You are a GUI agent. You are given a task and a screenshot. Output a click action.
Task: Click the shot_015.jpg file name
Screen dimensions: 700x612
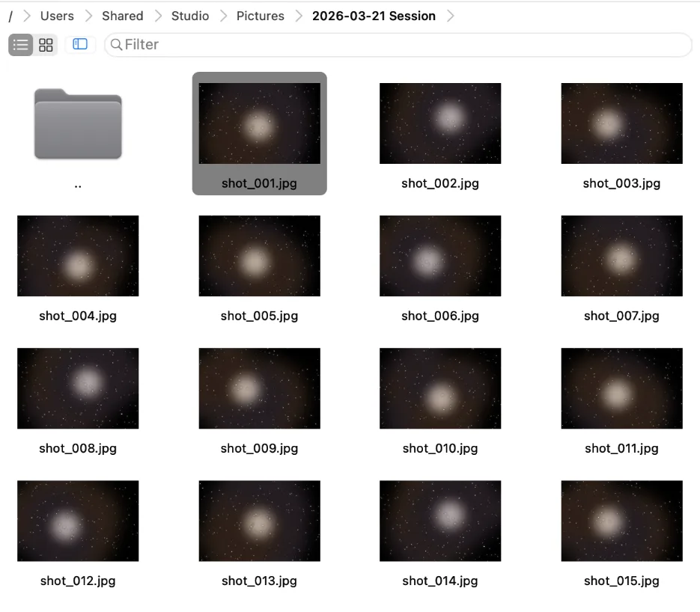(622, 581)
